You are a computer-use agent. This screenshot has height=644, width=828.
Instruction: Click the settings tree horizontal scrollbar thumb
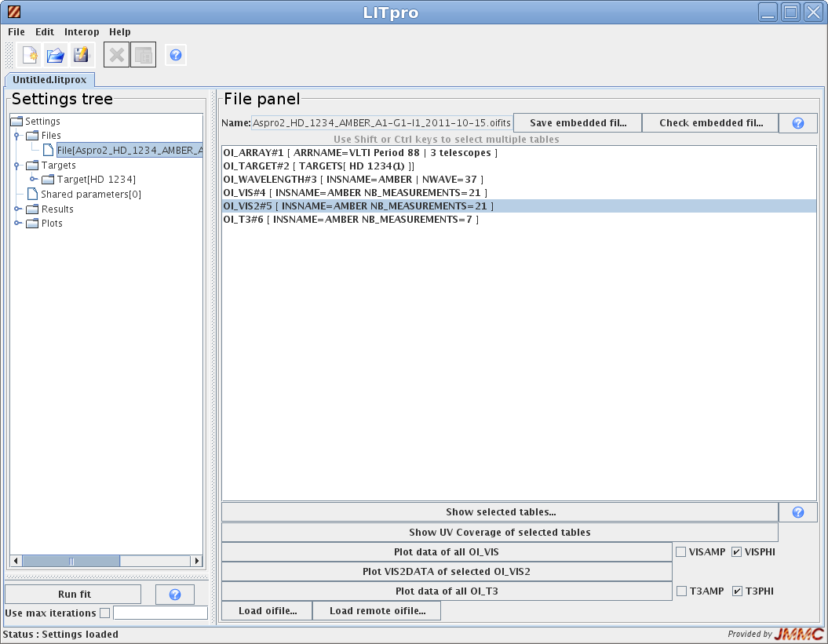(71, 561)
